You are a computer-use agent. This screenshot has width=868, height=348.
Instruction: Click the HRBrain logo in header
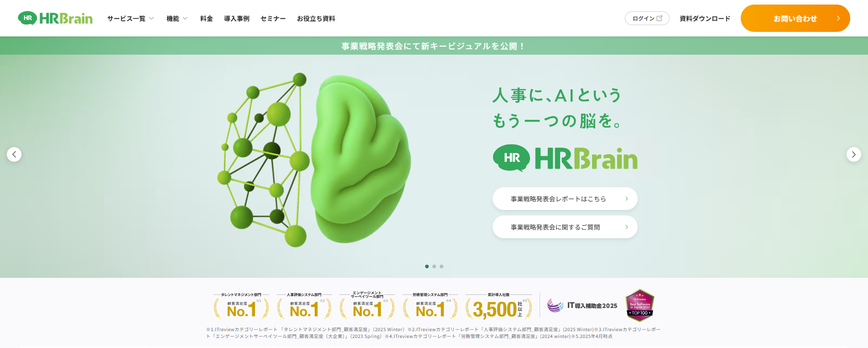click(55, 18)
